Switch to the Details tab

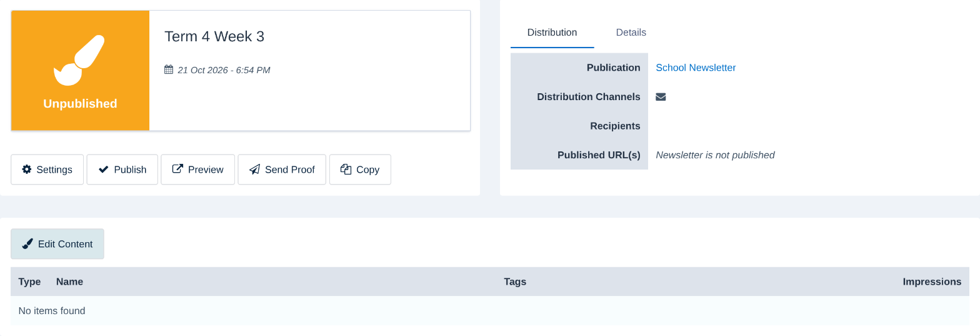631,33
